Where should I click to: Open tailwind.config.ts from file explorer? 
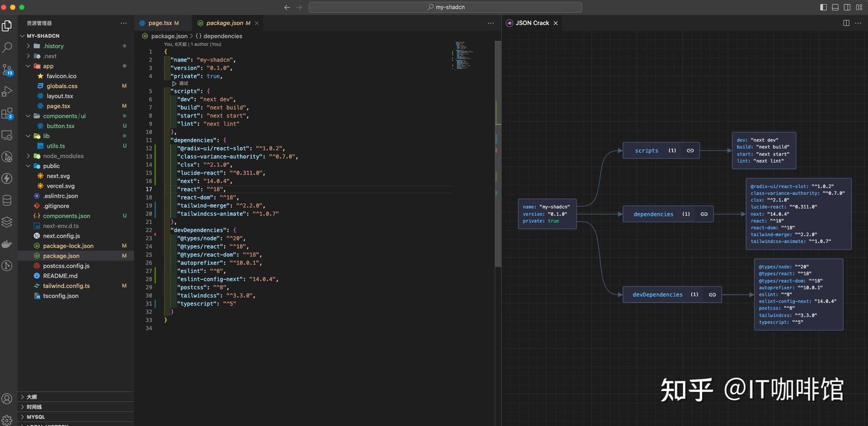coord(66,286)
